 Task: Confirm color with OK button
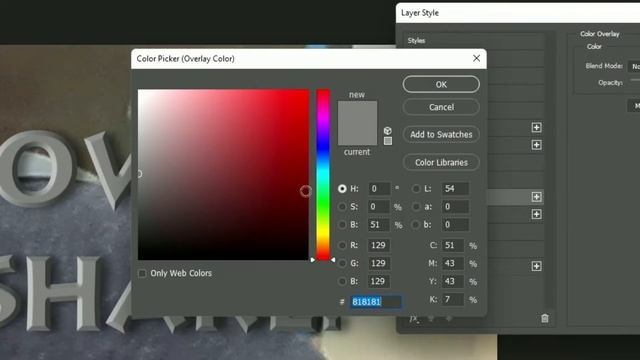click(x=441, y=84)
